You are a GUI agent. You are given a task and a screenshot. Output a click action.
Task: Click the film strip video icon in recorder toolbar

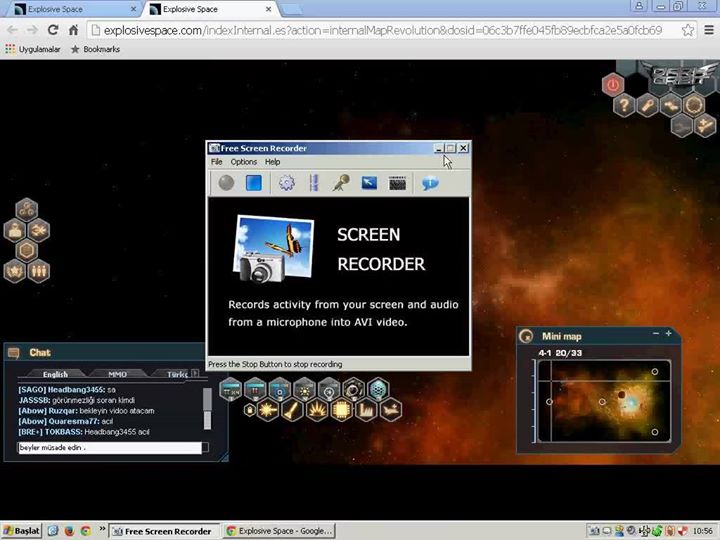coord(397,183)
